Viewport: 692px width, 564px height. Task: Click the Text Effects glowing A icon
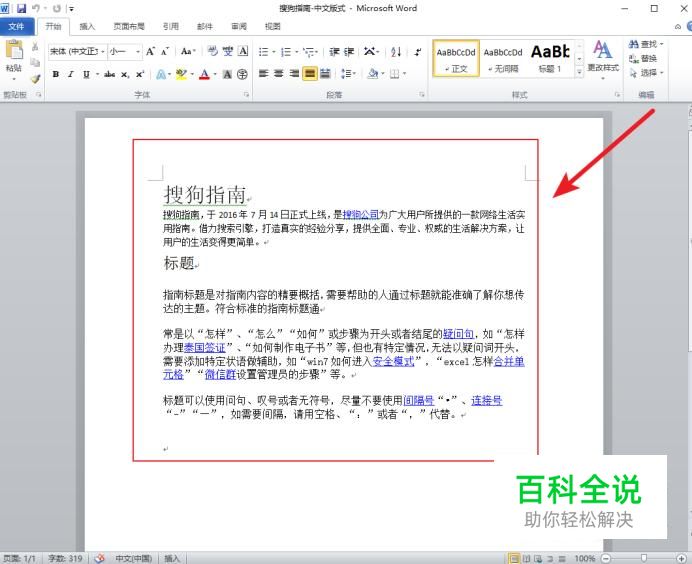click(x=161, y=74)
